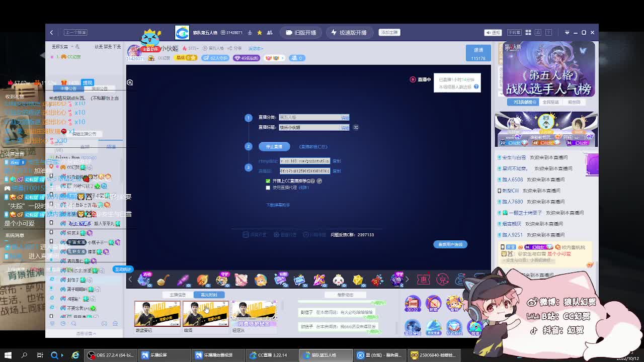
Task: Open CC直播 3.22.14 taskbar item
Action: [273, 355]
